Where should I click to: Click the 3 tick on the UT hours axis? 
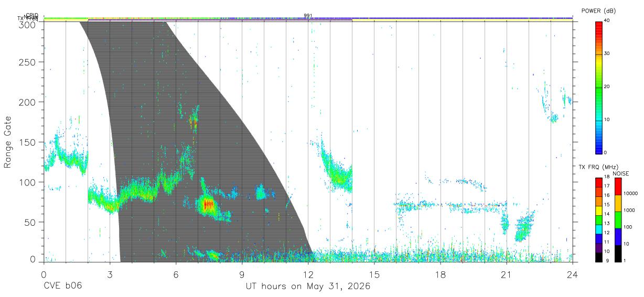point(110,274)
